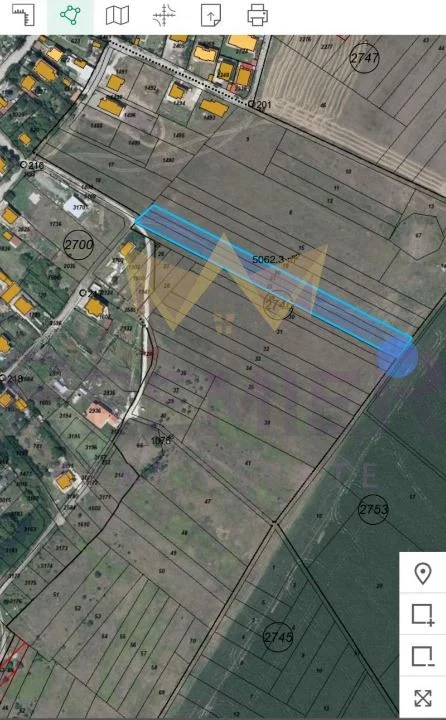
Task: Expand the map to full screen
Action: tap(423, 698)
